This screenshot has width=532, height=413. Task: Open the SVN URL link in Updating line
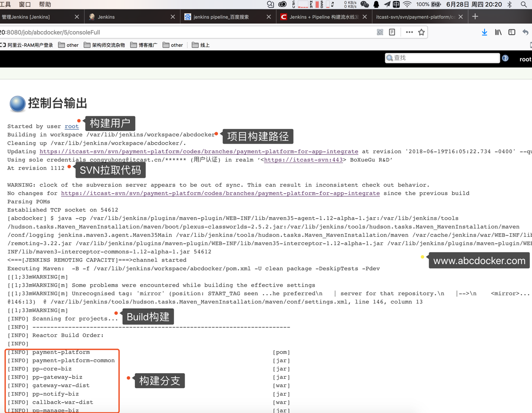pos(199,151)
